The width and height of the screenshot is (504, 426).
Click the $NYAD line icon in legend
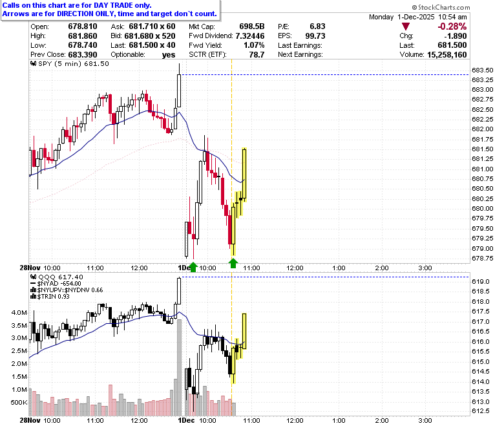(x=34, y=284)
